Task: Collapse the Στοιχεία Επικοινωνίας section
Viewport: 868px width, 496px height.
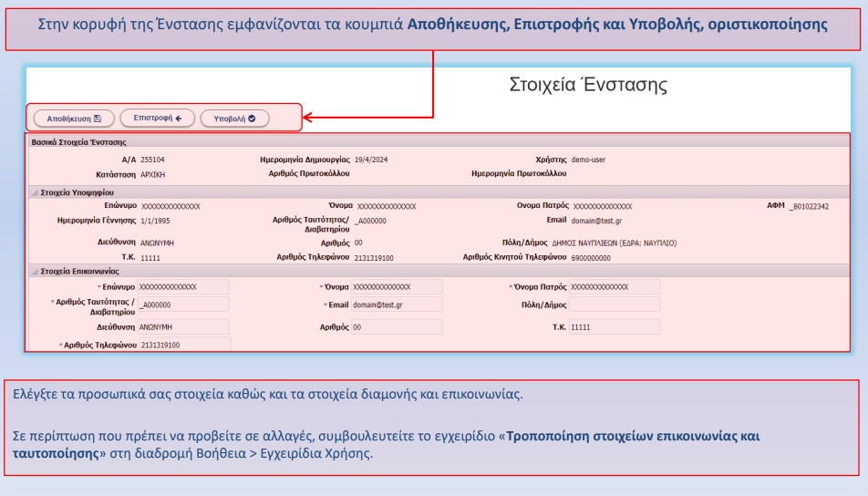Action: click(x=35, y=271)
